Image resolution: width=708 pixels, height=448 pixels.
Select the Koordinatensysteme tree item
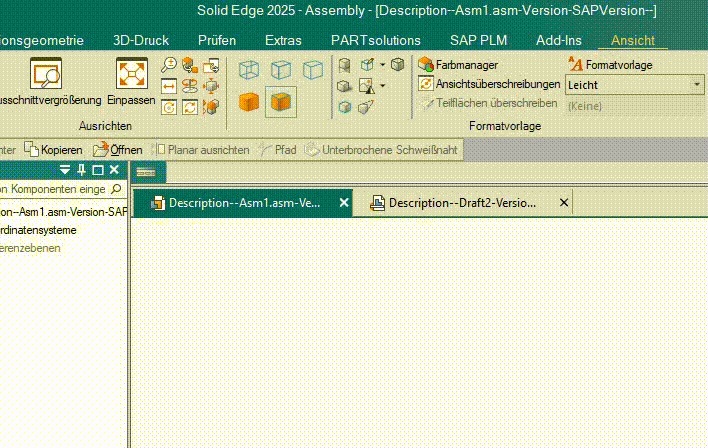pos(38,230)
